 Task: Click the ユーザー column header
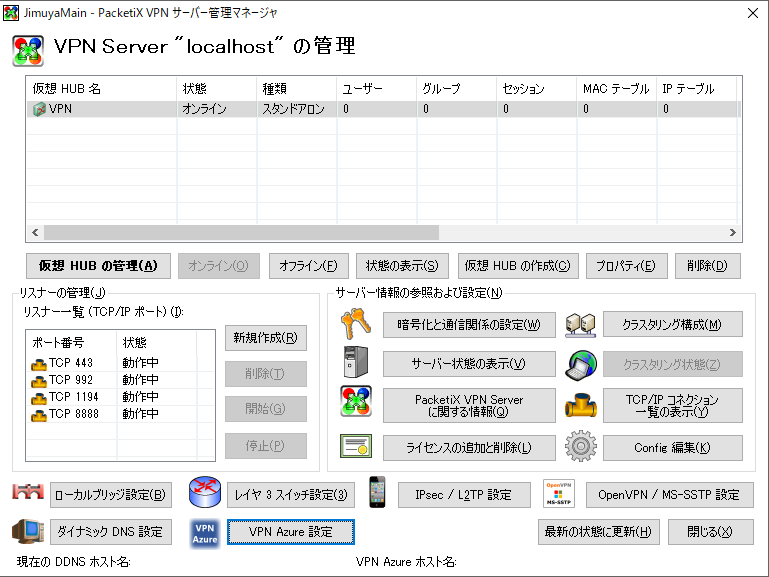click(x=377, y=89)
